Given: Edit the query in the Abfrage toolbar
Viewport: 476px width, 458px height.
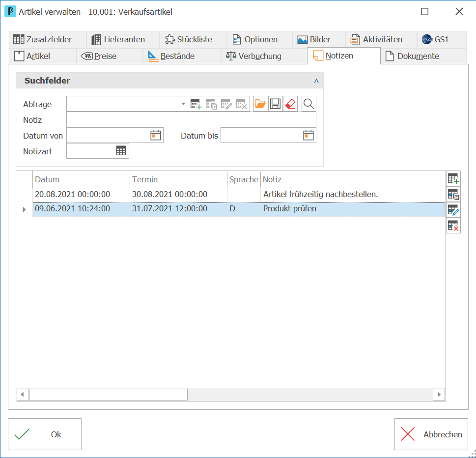Looking at the screenshot, I should (x=226, y=104).
